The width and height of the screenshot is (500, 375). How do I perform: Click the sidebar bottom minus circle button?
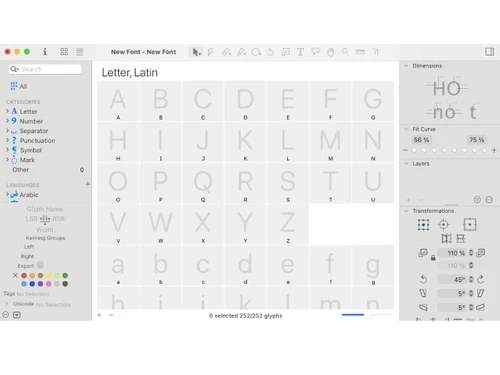click(6, 315)
